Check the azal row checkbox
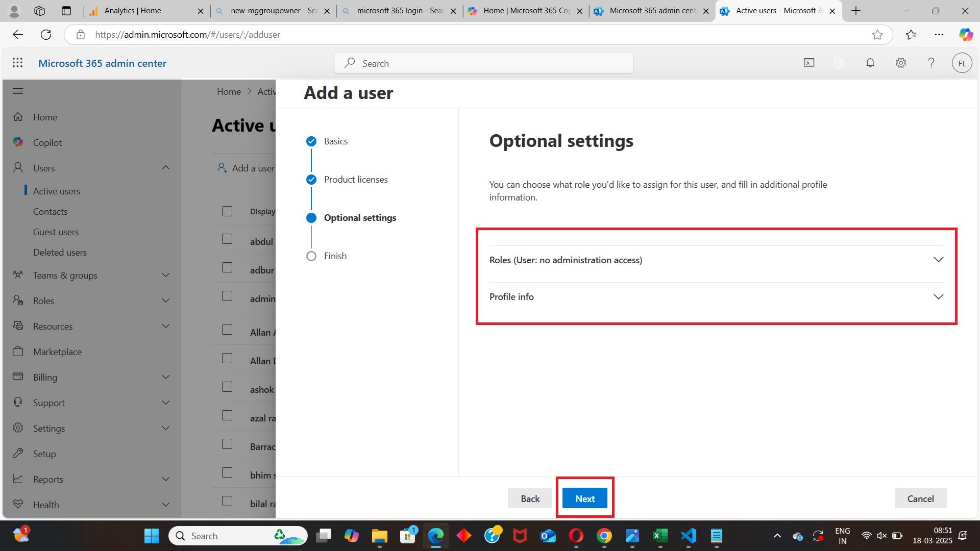The image size is (980, 551). [x=227, y=415]
